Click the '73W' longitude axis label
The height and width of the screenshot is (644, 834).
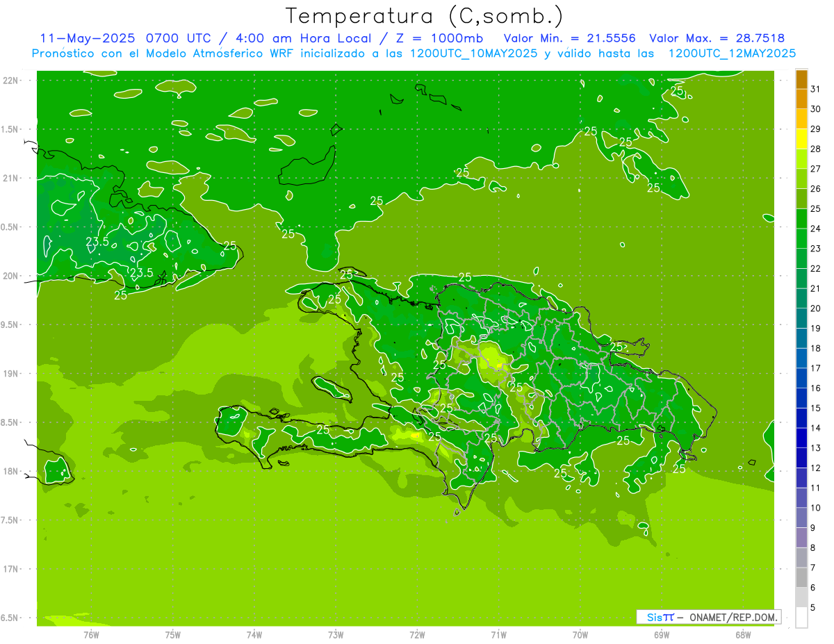(x=336, y=634)
